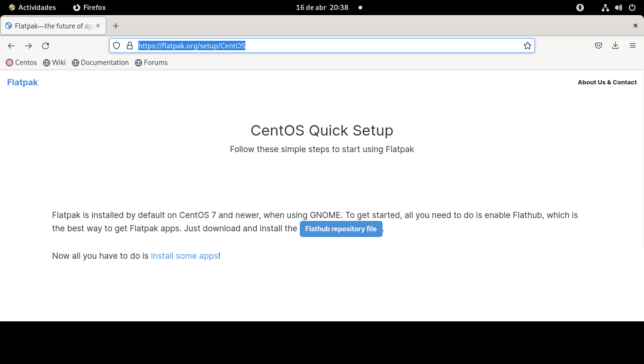Reload the current page
644x364 pixels.
[45, 45]
